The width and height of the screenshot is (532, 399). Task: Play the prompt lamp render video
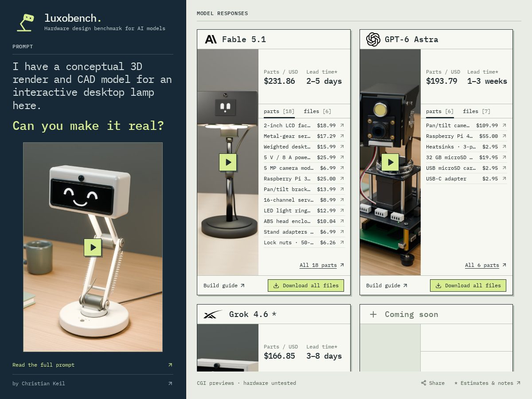[93, 247]
